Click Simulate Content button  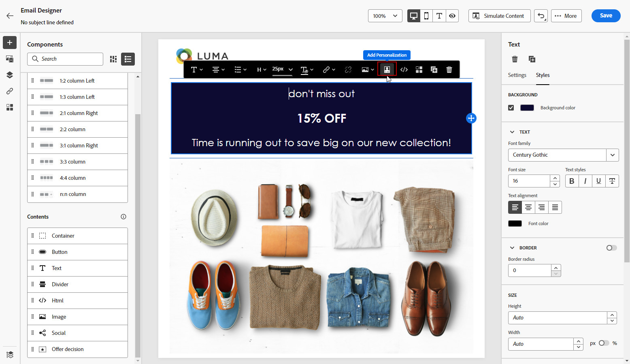[x=499, y=16]
